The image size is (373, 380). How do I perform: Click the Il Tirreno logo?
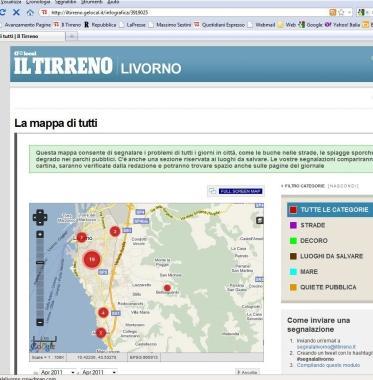63,65
